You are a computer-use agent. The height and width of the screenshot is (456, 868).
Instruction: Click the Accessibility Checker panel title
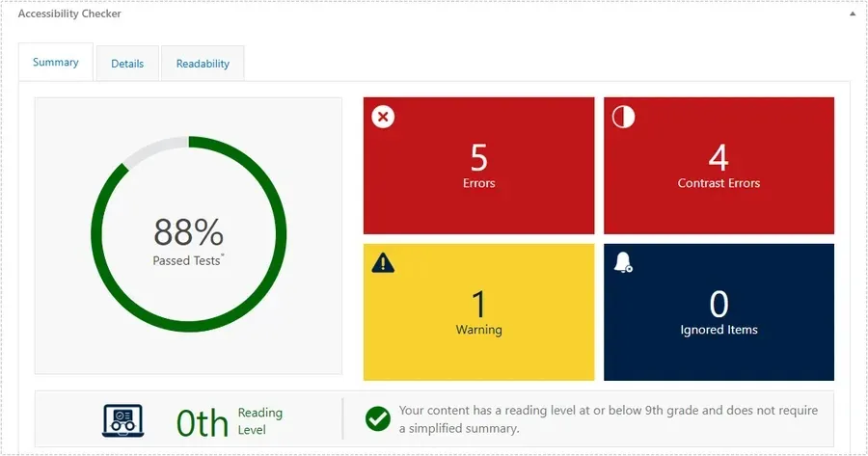coord(69,13)
